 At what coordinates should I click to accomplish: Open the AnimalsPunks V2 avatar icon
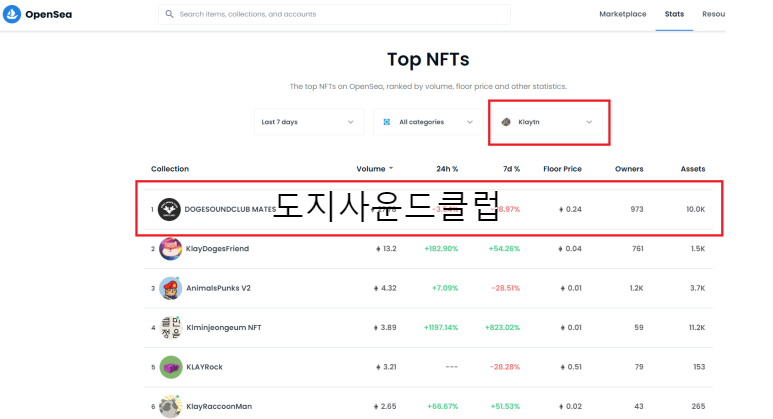171,288
